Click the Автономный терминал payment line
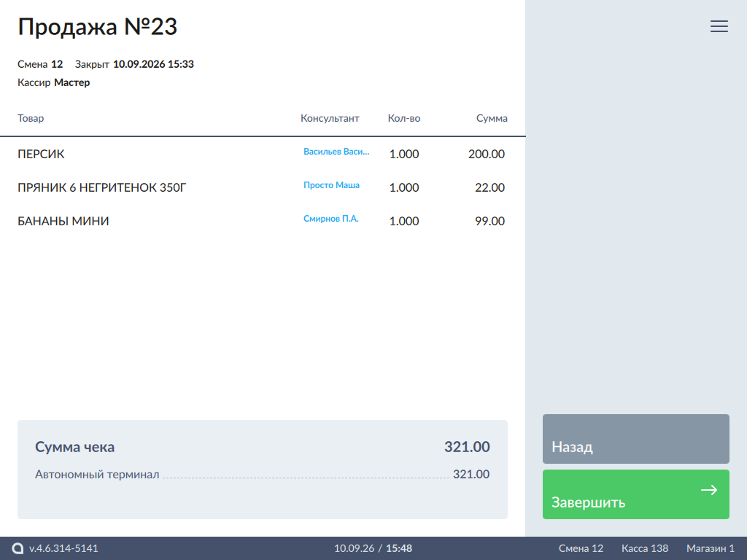The height and width of the screenshot is (560, 747). pos(262,474)
